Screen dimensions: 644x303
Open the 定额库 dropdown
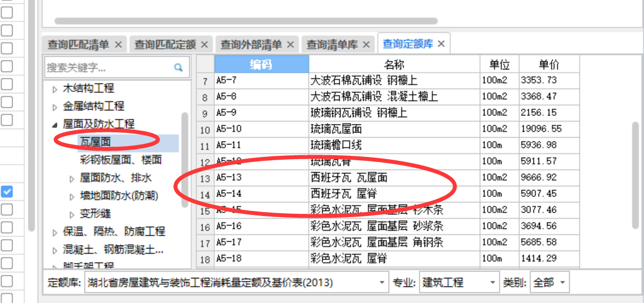pyautogui.click(x=382, y=283)
